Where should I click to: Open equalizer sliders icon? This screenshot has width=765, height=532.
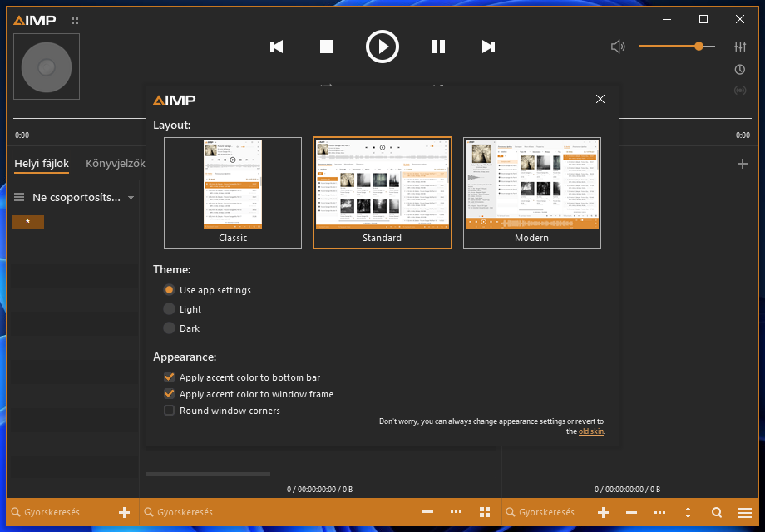tap(739, 47)
